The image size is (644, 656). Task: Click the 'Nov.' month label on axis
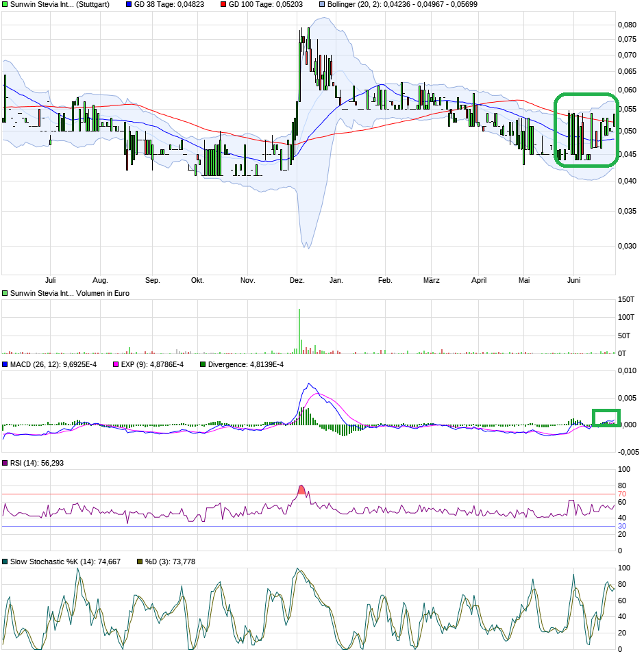point(248,280)
